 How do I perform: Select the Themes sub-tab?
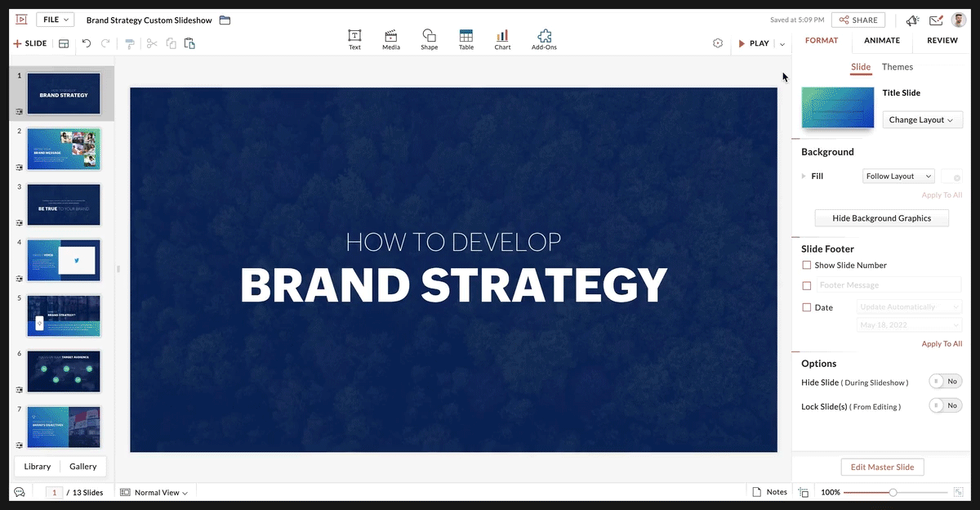coord(898,67)
